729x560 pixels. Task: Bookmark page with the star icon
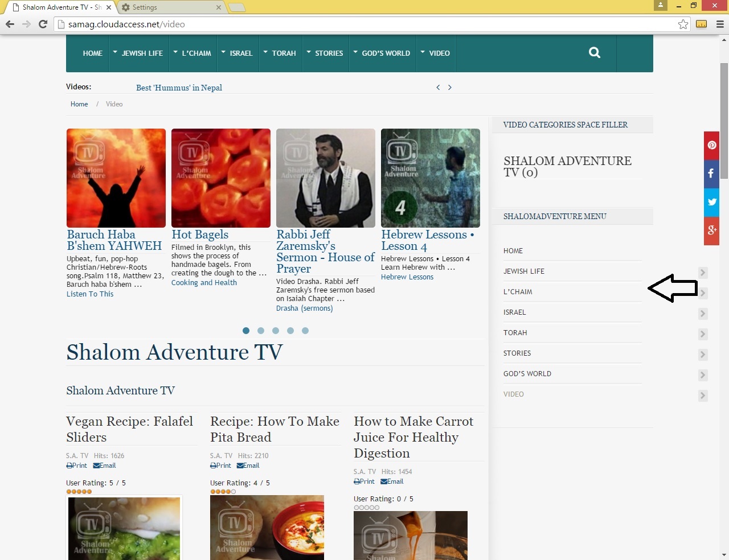[683, 24]
